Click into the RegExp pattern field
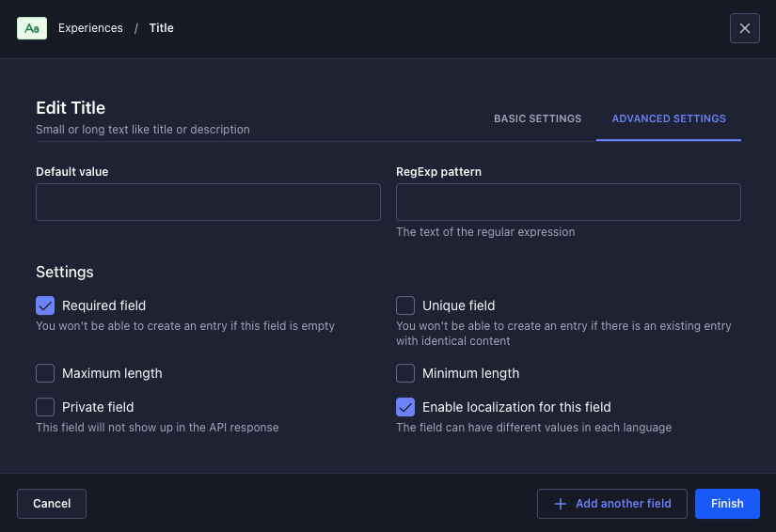Image resolution: width=776 pixels, height=532 pixels. [568, 202]
